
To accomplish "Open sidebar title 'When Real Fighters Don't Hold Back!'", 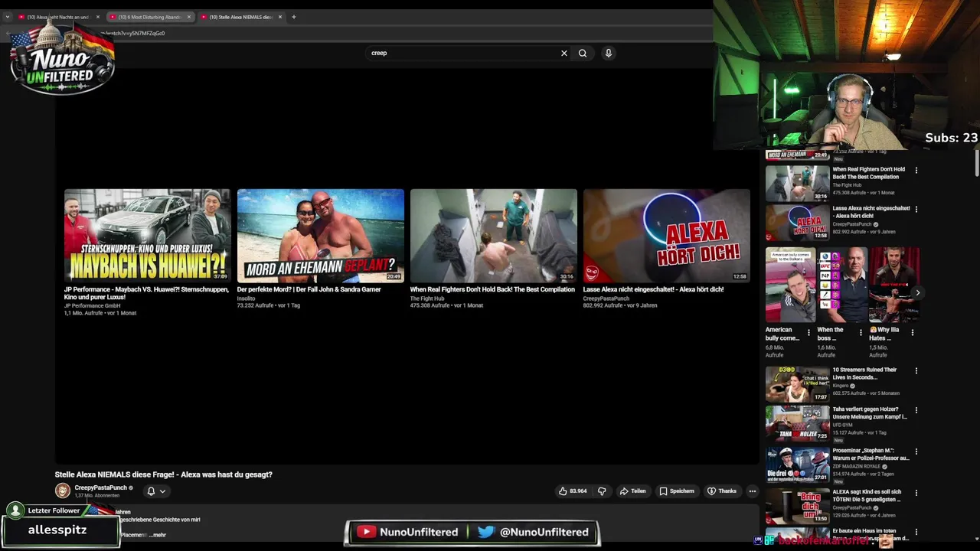I will pos(869,173).
